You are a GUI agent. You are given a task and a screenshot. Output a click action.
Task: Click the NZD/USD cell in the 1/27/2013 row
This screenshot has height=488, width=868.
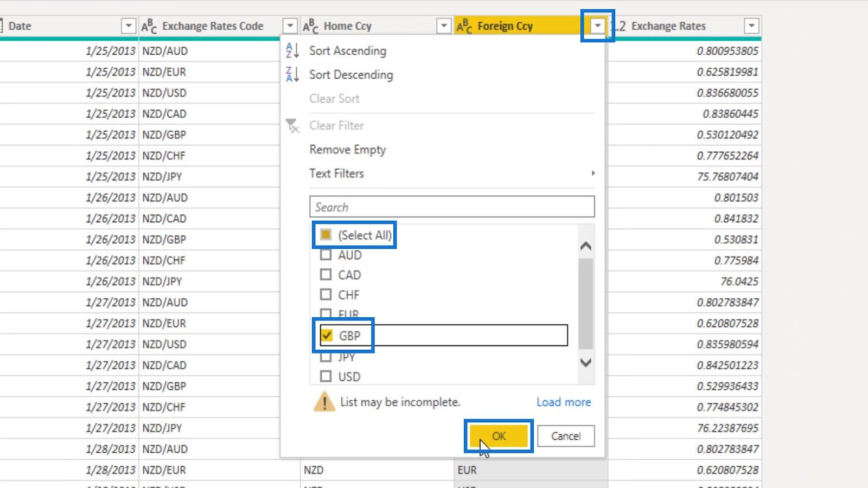tap(209, 344)
